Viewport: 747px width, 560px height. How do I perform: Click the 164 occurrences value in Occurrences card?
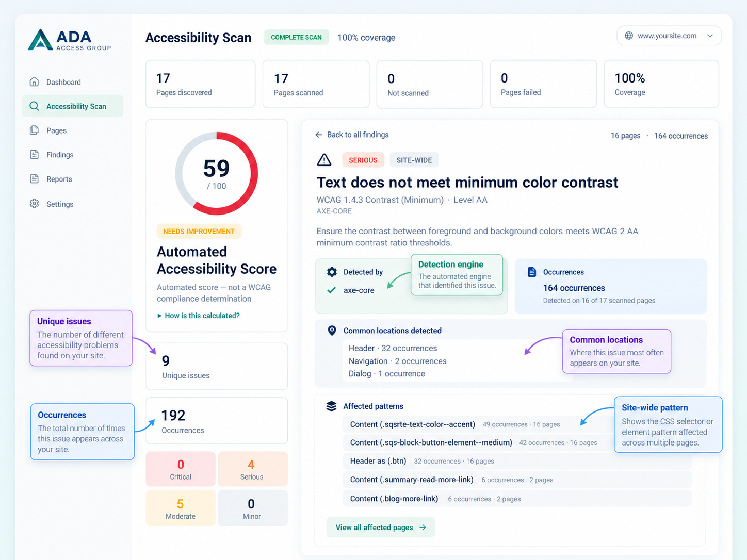pos(574,288)
